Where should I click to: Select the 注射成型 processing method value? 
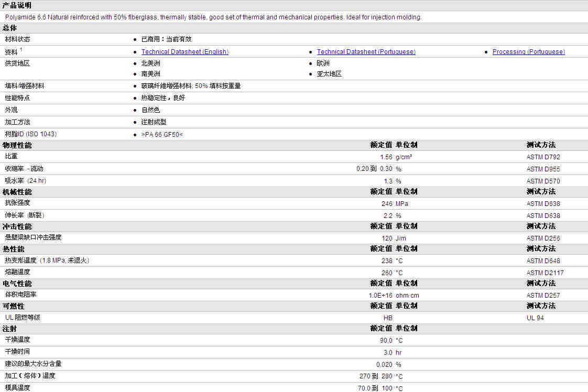coord(154,122)
